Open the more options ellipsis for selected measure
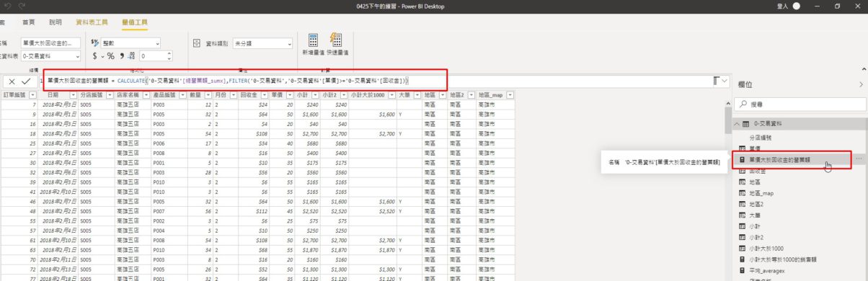Screen dimensions: 868x281 [x=858, y=158]
